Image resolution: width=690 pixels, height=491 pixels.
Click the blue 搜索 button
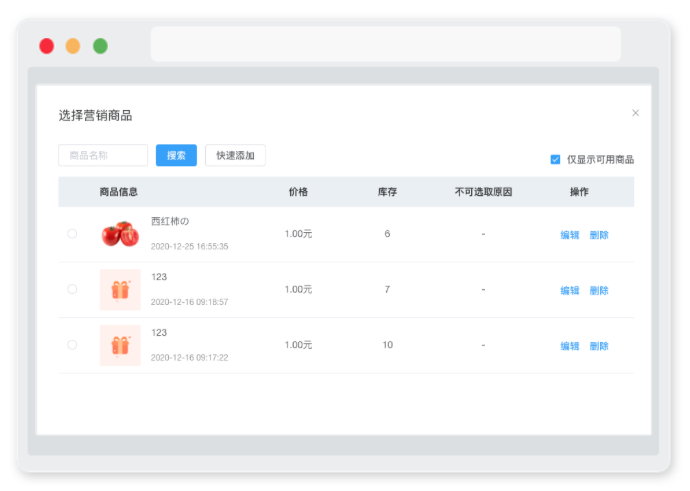[x=176, y=155]
